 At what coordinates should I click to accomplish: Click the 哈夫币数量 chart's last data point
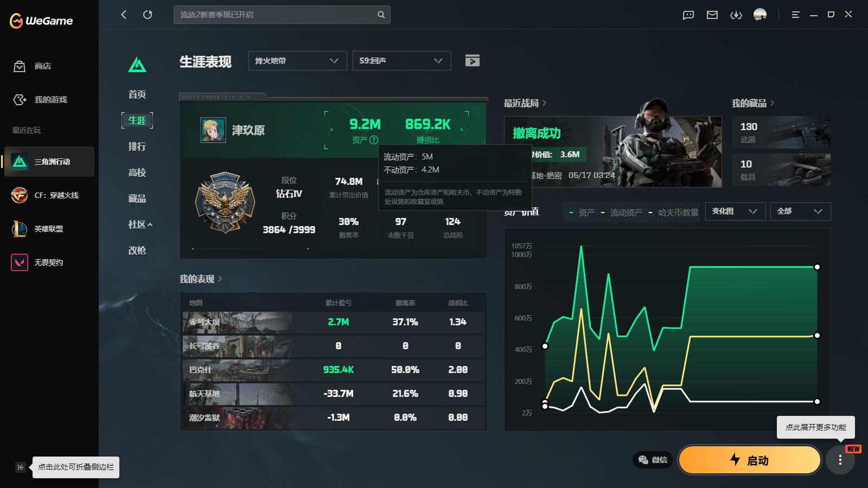click(x=817, y=402)
